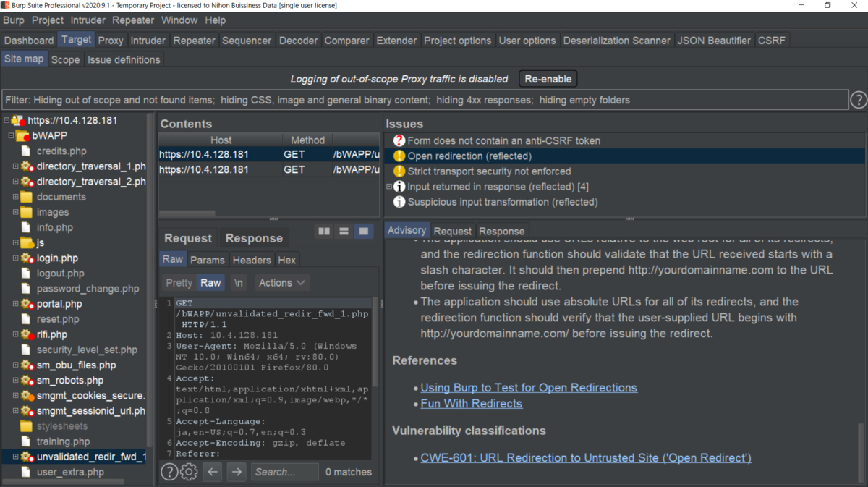The height and width of the screenshot is (487, 868).
Task: Switch to side-by-side split view layout icon
Action: [324, 231]
